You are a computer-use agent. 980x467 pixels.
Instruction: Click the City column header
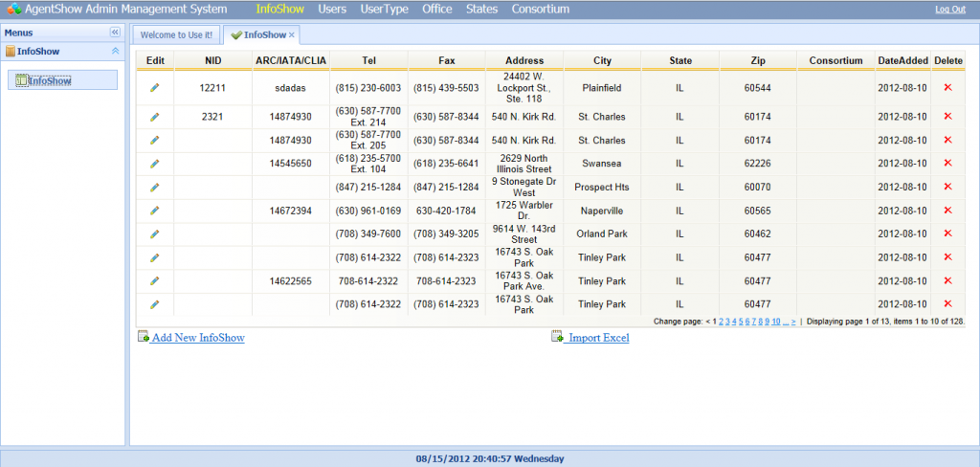[x=603, y=60]
